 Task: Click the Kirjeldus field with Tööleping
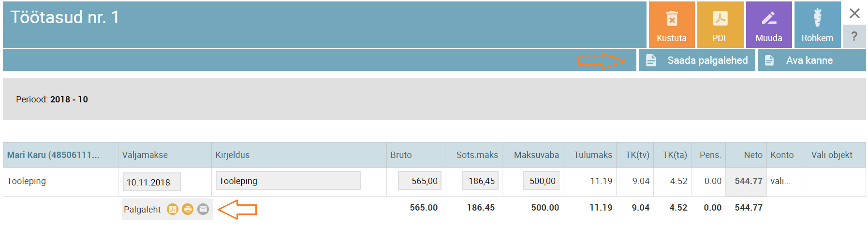[x=288, y=181]
